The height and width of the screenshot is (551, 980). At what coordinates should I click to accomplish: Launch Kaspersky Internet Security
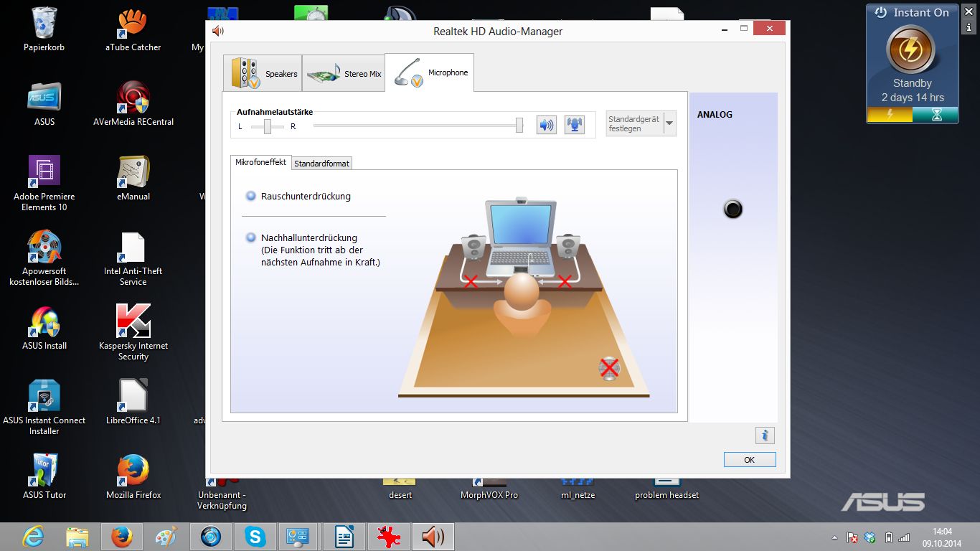133,334
